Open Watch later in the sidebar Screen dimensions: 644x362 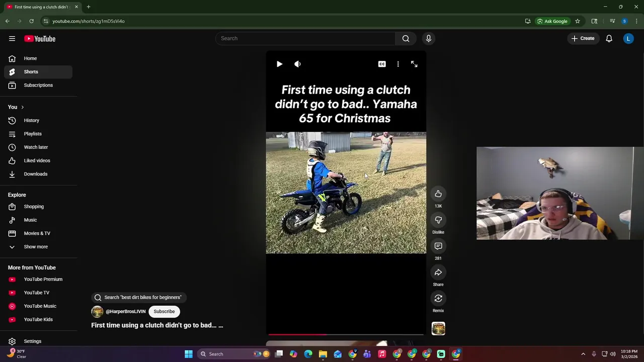tap(38, 147)
